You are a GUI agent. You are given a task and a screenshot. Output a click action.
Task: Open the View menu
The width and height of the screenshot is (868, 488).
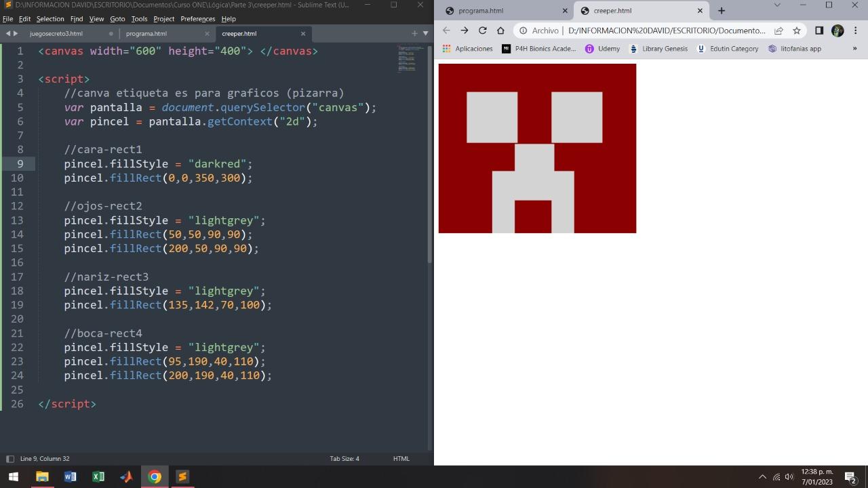point(96,19)
